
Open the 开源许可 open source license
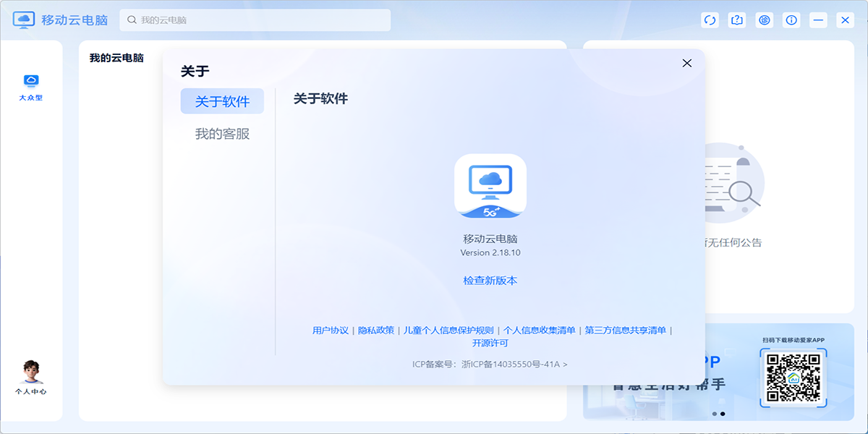490,343
